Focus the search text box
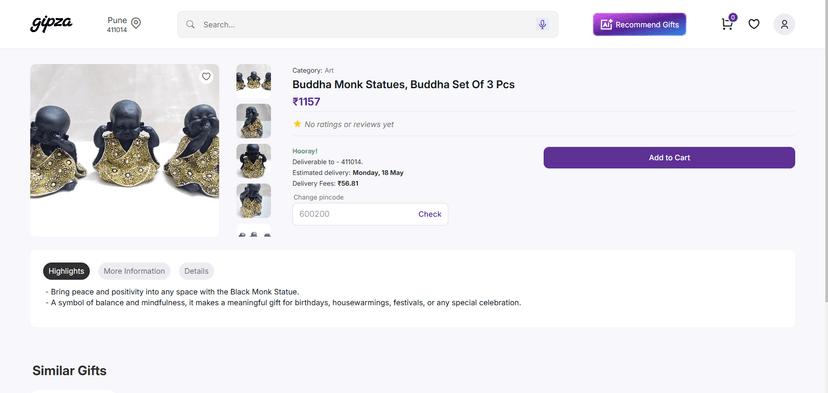Image resolution: width=828 pixels, height=393 pixels. 367,24
